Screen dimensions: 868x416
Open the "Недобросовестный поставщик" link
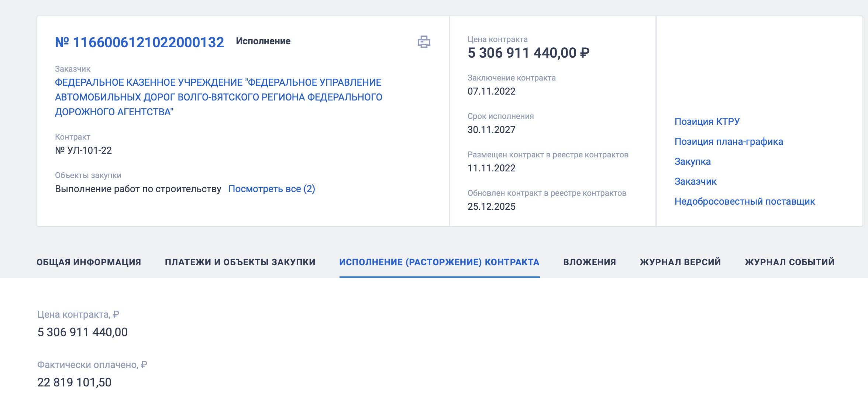point(744,201)
